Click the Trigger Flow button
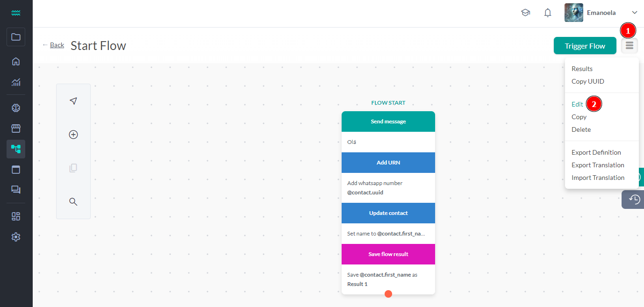The width and height of the screenshot is (644, 307). 585,46
